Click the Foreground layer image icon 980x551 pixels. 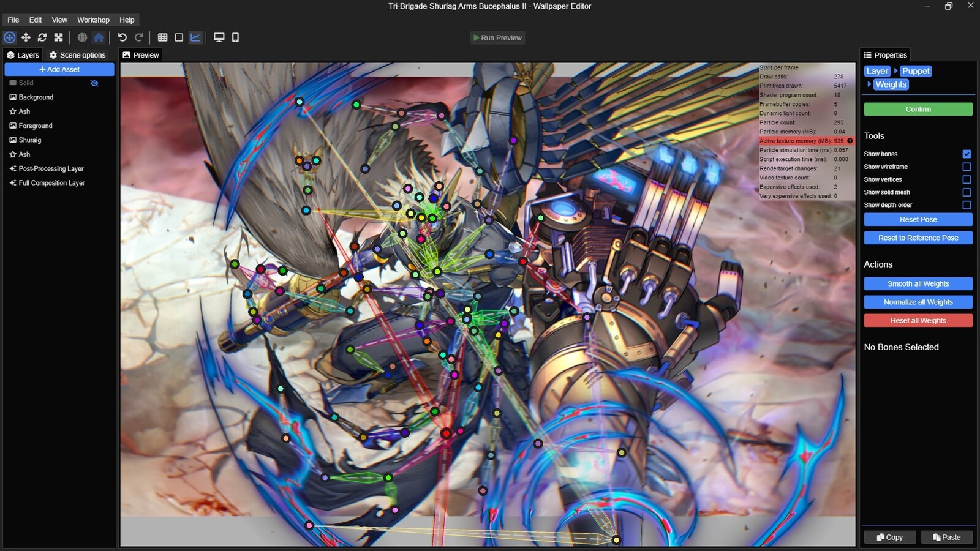coord(13,126)
